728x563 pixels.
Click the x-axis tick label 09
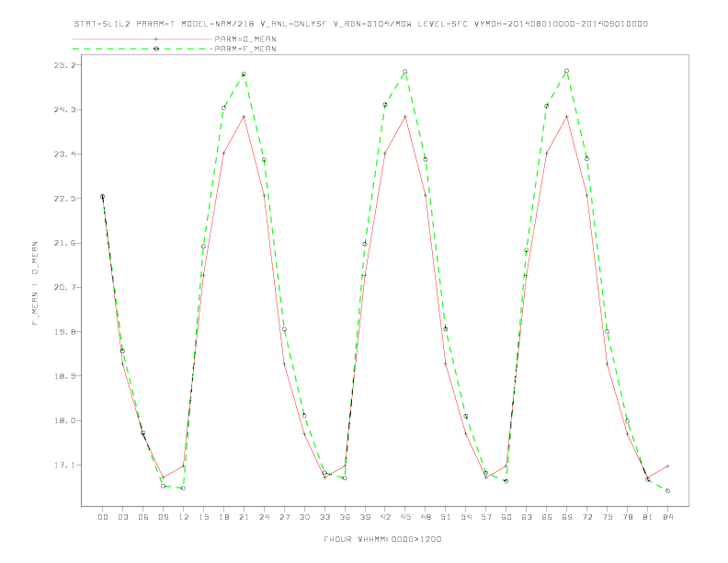(x=163, y=517)
